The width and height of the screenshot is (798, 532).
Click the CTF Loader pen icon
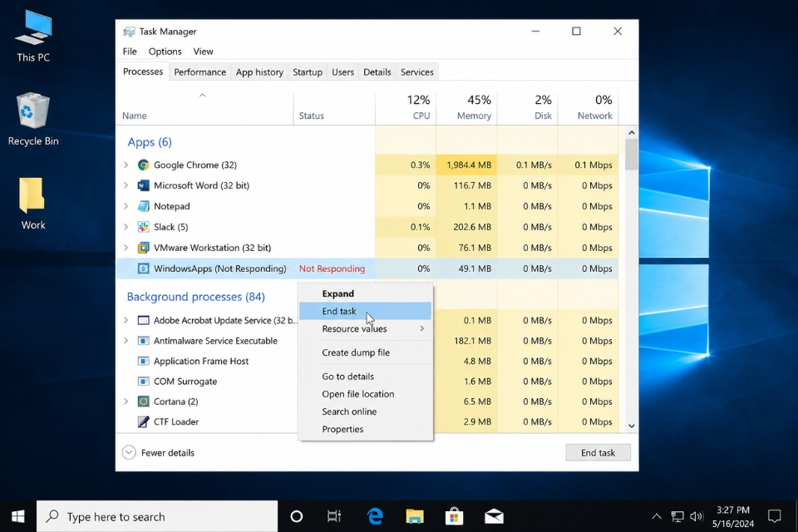click(x=144, y=421)
